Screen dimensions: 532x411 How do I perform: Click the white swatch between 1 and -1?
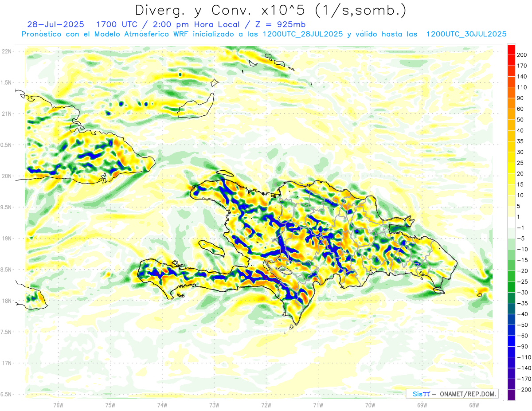pos(511,222)
